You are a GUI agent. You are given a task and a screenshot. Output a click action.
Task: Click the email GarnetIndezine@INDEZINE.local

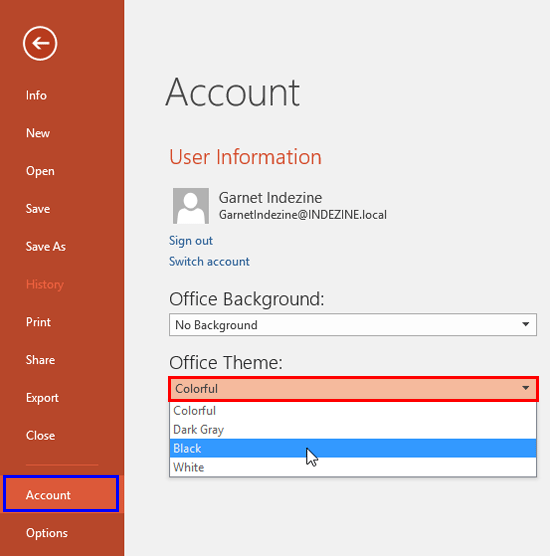(x=303, y=215)
